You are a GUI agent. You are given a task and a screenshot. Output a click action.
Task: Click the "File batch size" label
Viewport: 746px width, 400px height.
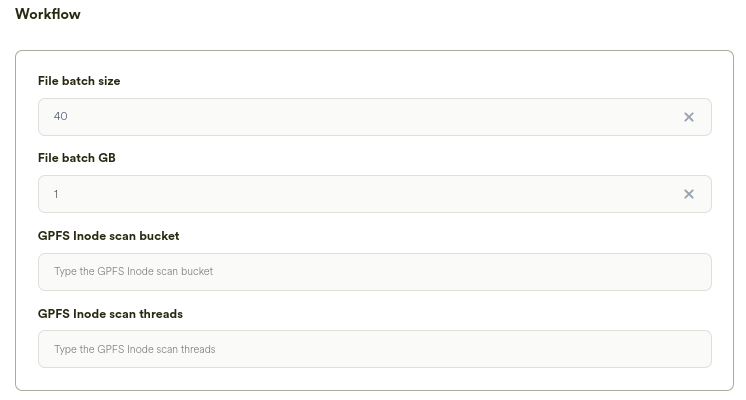[79, 81]
